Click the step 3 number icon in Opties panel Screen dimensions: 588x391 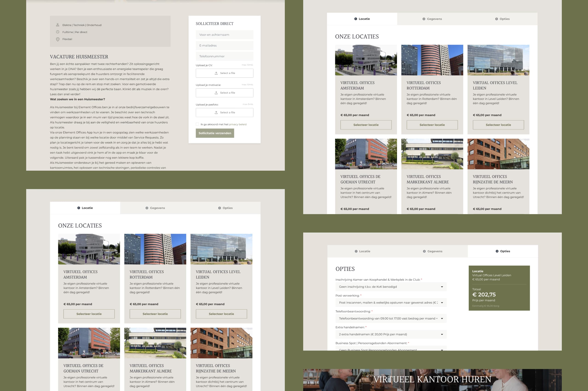(497, 251)
